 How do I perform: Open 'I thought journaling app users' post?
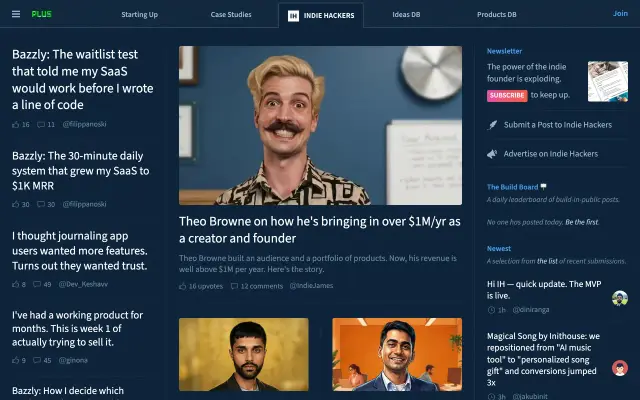(80, 251)
